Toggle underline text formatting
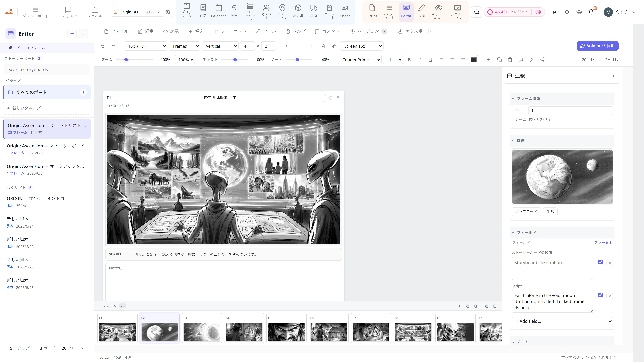The height and width of the screenshot is (362, 644). [x=431, y=60]
